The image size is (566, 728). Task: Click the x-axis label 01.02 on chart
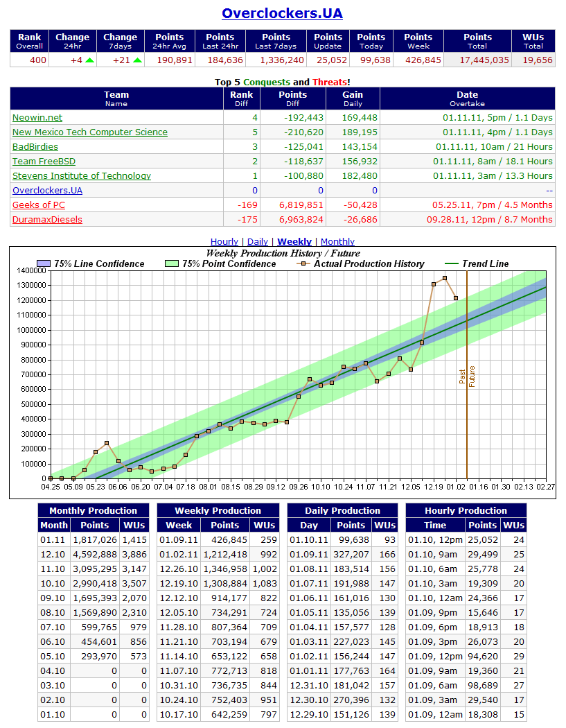point(456,487)
